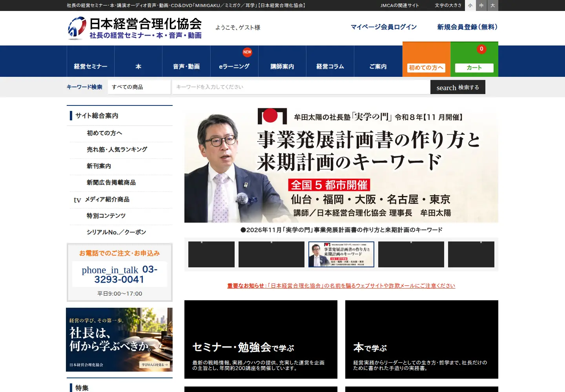Open the すべての商品 category dropdown
Screen dimensions: 565x392
point(139,87)
